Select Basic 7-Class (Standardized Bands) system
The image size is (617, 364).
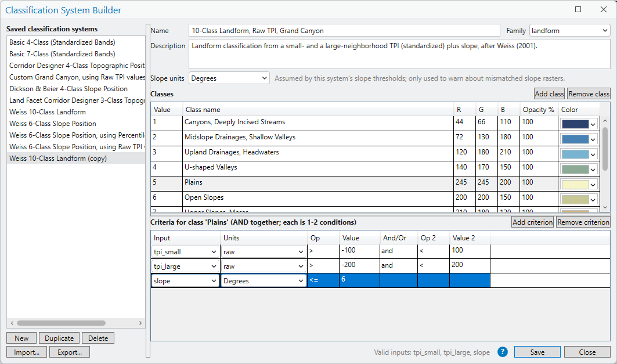[x=76, y=54]
